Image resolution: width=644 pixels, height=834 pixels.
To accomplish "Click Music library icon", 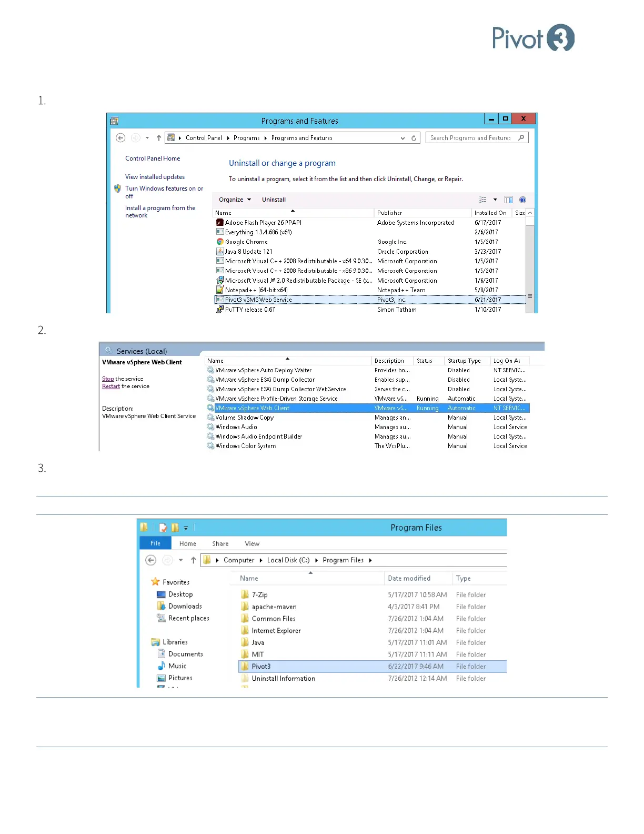I will point(162,666).
